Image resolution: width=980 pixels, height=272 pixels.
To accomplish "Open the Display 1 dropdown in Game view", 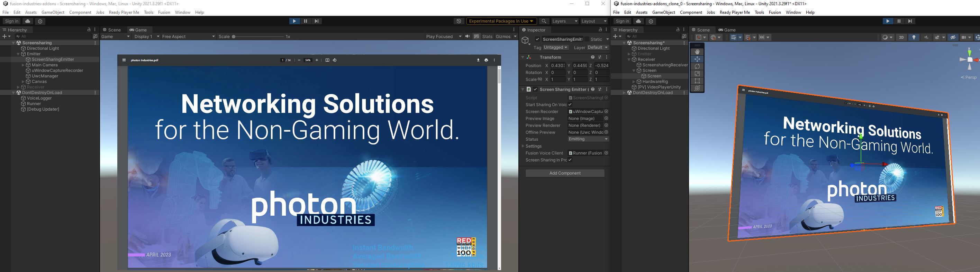I will (146, 37).
